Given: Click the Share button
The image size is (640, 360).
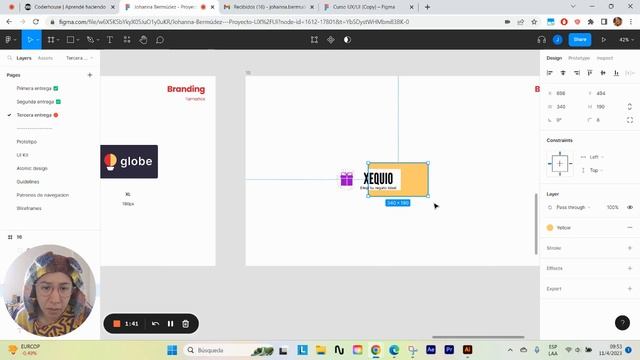Looking at the screenshot, I should [580, 40].
